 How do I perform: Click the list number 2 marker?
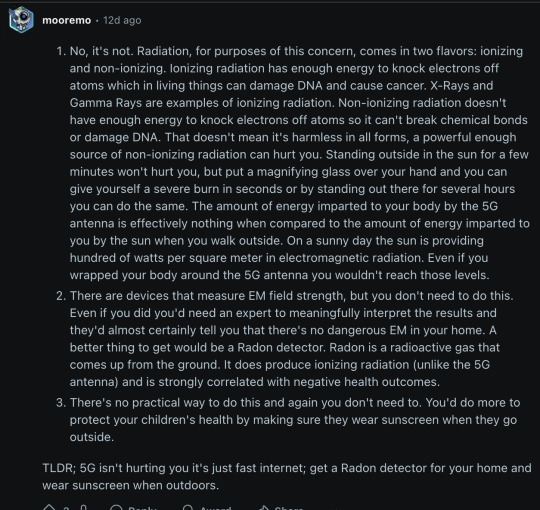tap(61, 296)
